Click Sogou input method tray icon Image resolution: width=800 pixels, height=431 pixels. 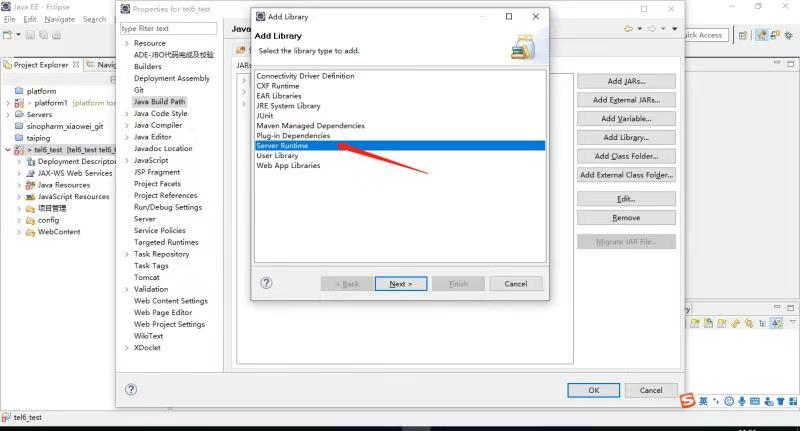[x=688, y=401]
